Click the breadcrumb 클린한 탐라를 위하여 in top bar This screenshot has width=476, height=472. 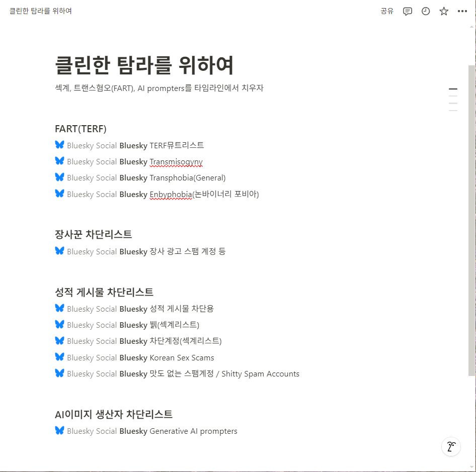(40, 11)
